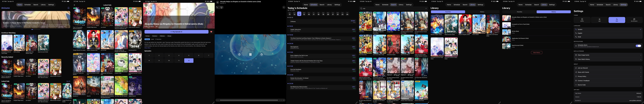Select episode 7 in the Episodes grid
Viewport: 644px width, 104px height.
(208, 55)
